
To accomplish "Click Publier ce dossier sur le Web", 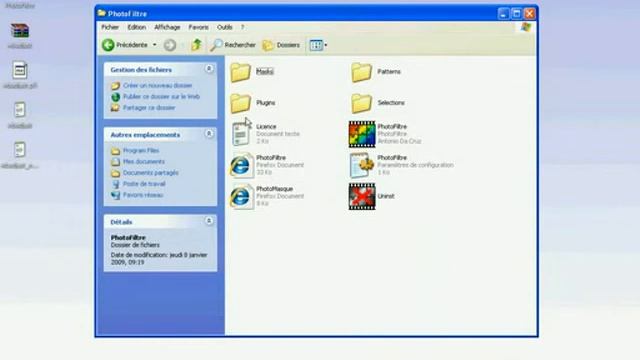I will point(161,97).
